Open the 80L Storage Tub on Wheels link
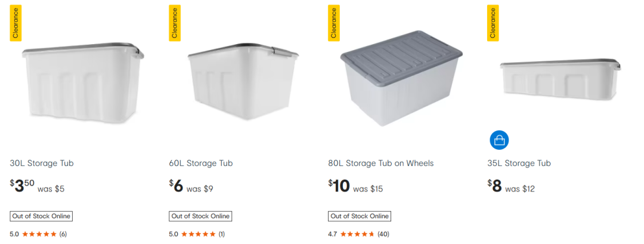644x244 pixels. [381, 163]
